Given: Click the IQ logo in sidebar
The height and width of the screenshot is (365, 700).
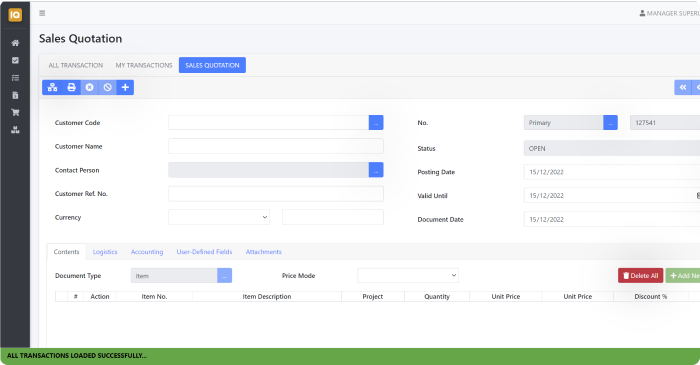Looking at the screenshot, I should click(15, 15).
